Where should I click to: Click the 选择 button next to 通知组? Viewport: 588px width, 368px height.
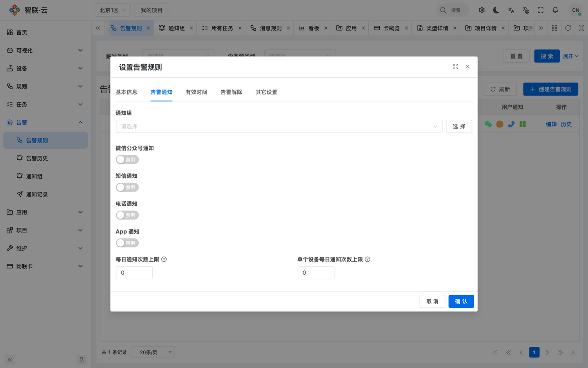tap(459, 126)
